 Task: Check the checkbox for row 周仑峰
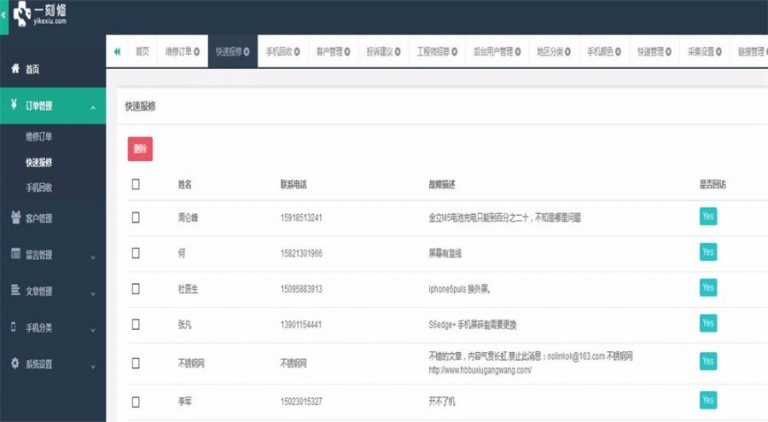[x=136, y=217]
